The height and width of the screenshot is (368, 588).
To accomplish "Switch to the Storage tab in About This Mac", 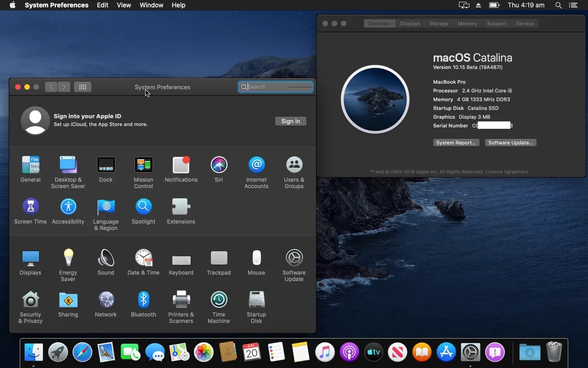I will 439,23.
